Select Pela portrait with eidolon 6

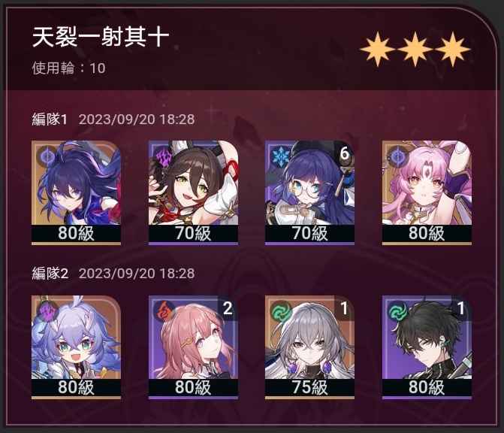310,192
